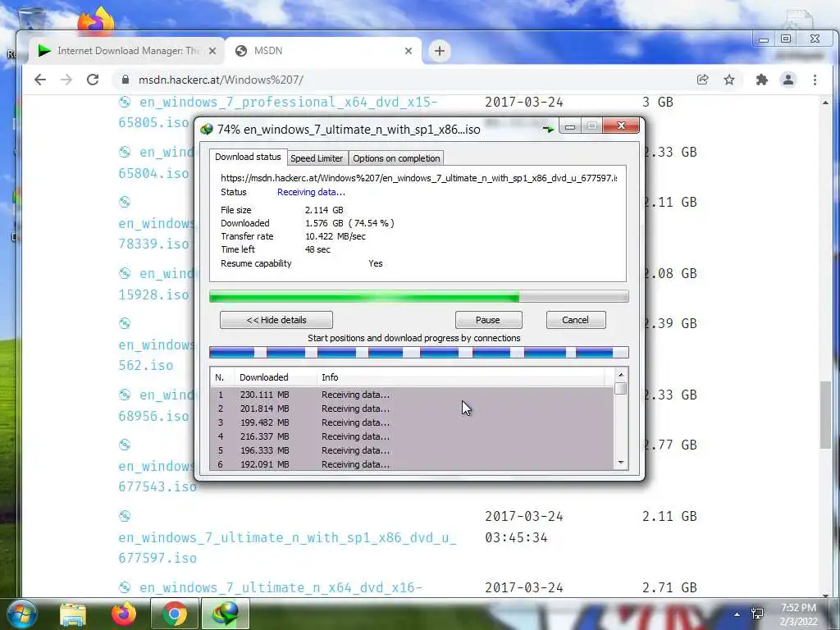Screen dimensions: 840x630
Task: Close the Internet Download Manager tab
Action: tap(212, 51)
